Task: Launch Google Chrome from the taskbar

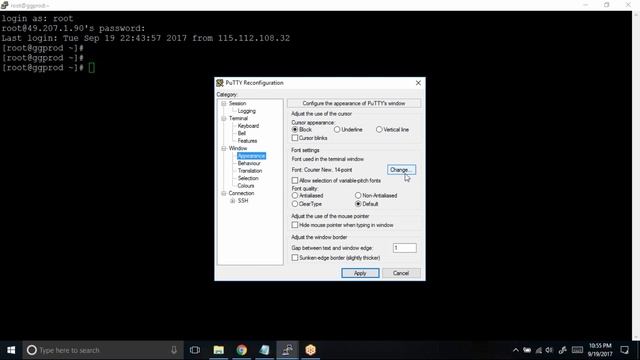Action: [x=241, y=350]
